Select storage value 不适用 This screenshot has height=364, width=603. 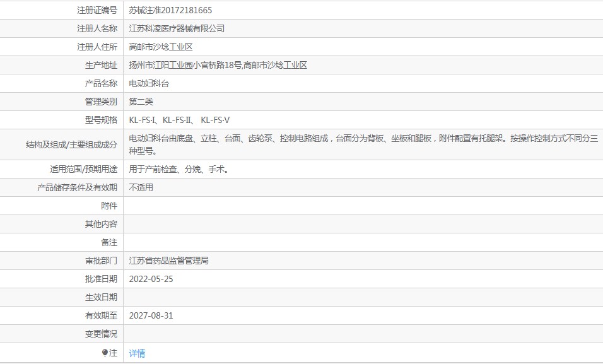click(x=141, y=187)
